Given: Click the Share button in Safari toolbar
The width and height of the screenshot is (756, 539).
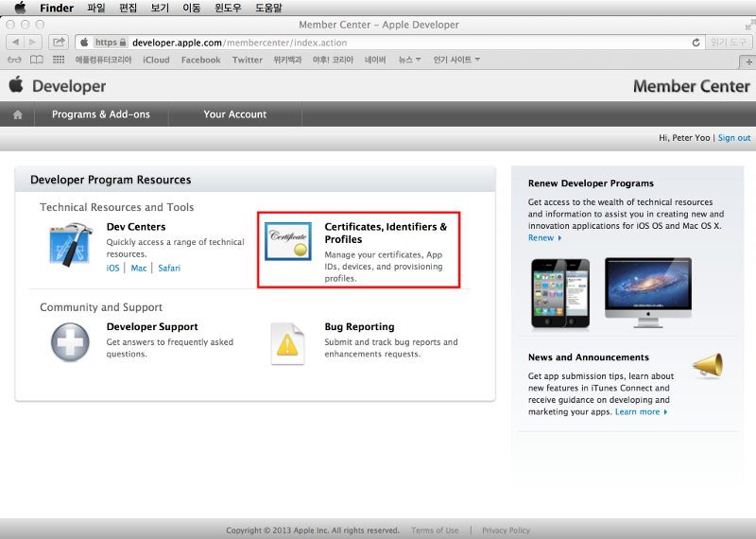Looking at the screenshot, I should 59,42.
